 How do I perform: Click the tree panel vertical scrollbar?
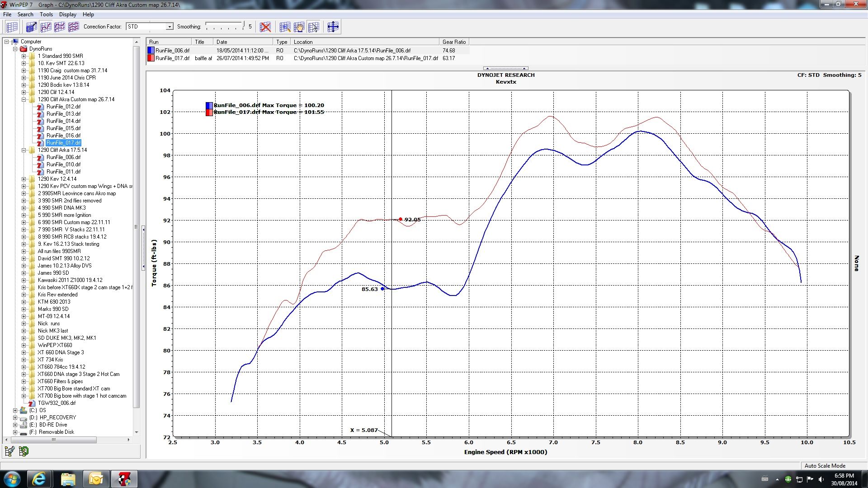(137, 226)
